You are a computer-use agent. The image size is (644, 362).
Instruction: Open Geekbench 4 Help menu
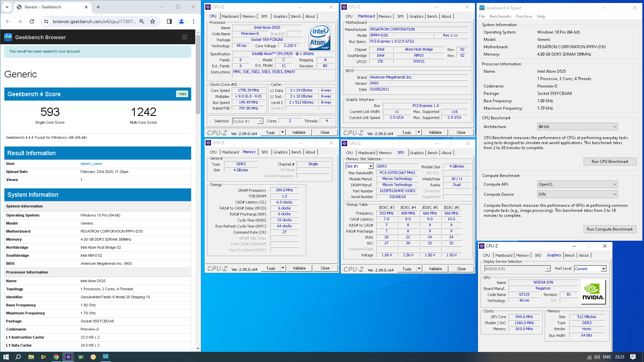(541, 16)
